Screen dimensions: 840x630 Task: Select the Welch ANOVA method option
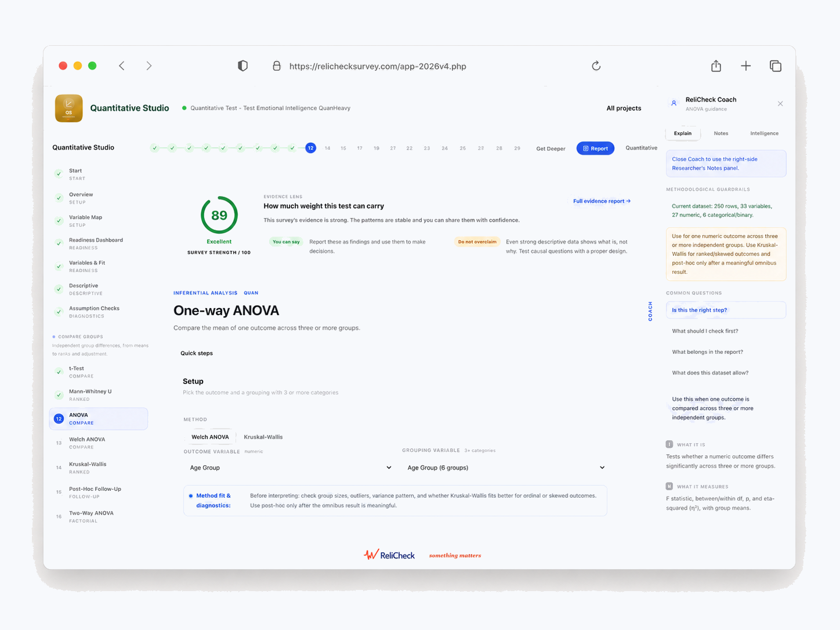pyautogui.click(x=210, y=437)
